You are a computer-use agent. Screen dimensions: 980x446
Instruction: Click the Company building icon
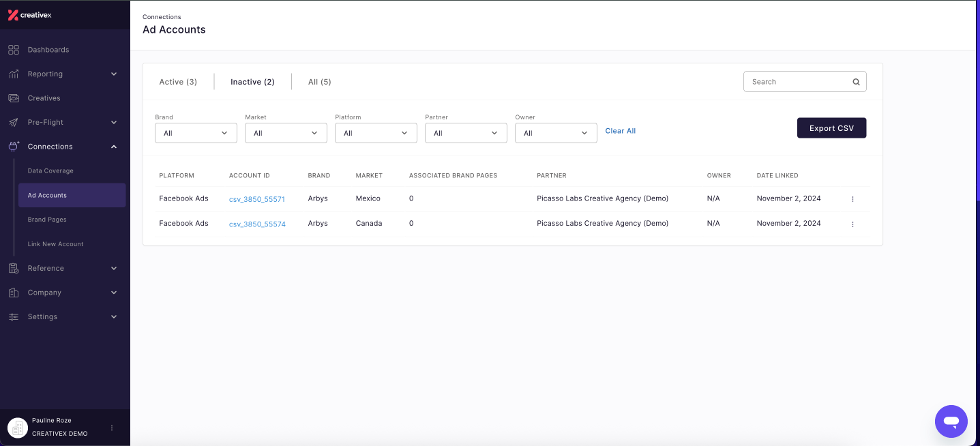pos(13,293)
